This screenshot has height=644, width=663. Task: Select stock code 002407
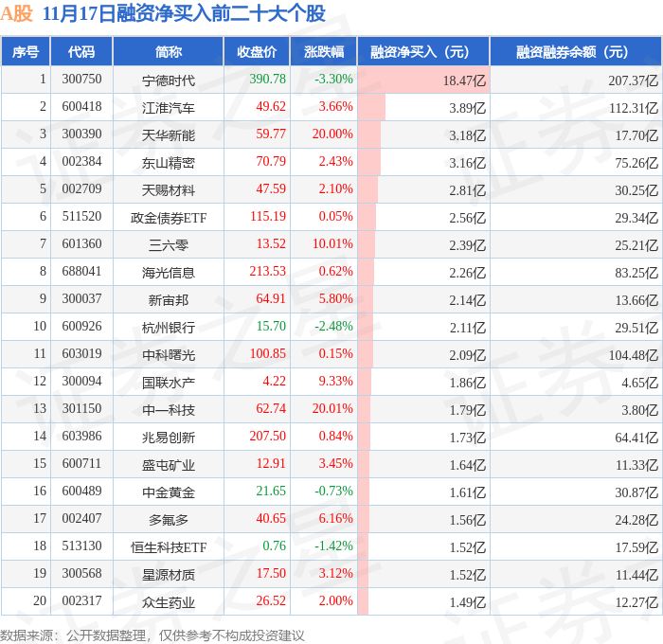click(x=81, y=519)
